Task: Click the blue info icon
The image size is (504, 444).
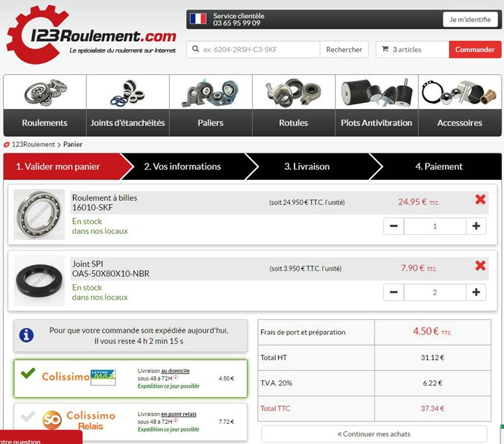Action: (x=27, y=335)
